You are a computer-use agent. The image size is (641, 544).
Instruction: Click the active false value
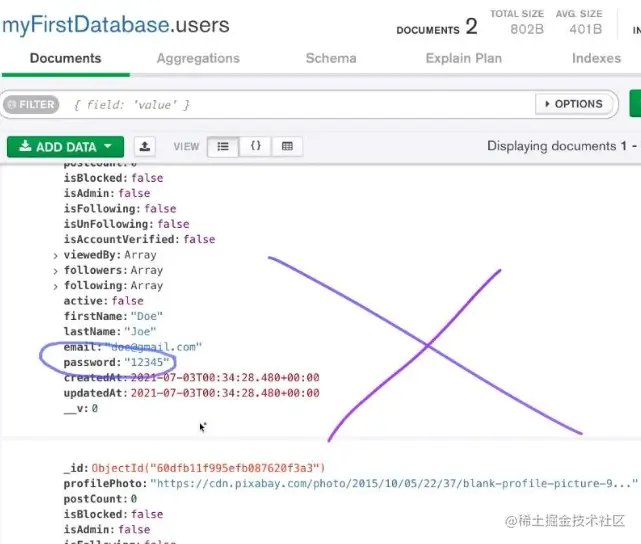(x=128, y=301)
